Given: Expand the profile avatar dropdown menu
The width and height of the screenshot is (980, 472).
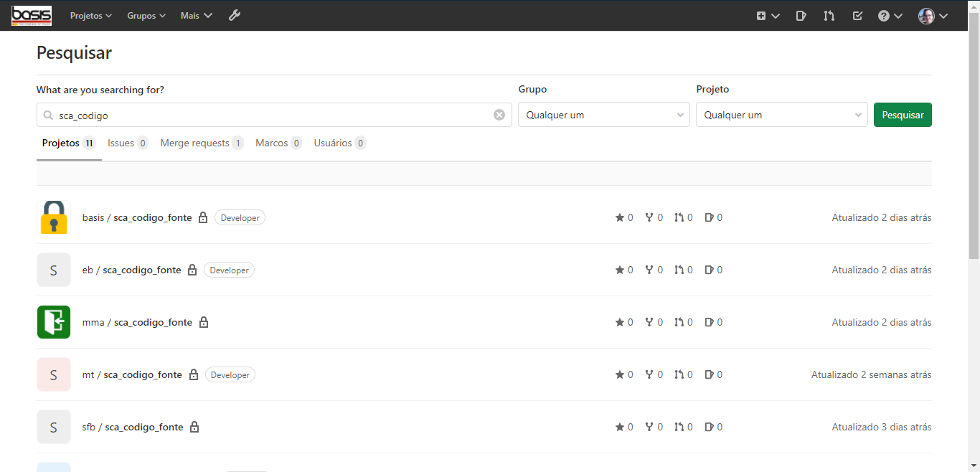Looking at the screenshot, I should point(933,15).
